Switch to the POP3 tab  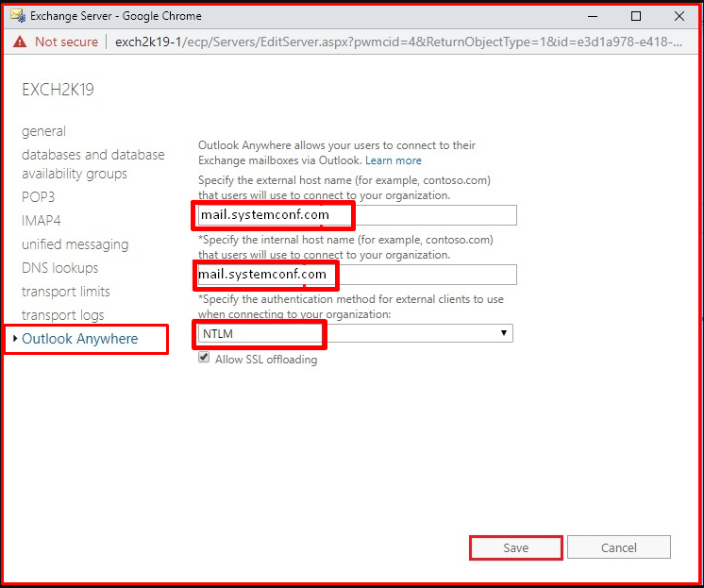[x=38, y=197]
